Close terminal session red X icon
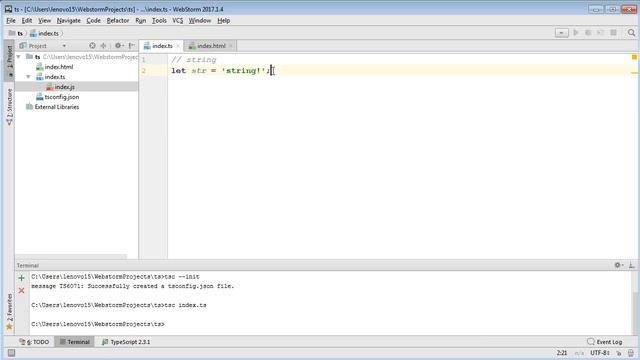The height and width of the screenshot is (360, 640). (22, 291)
